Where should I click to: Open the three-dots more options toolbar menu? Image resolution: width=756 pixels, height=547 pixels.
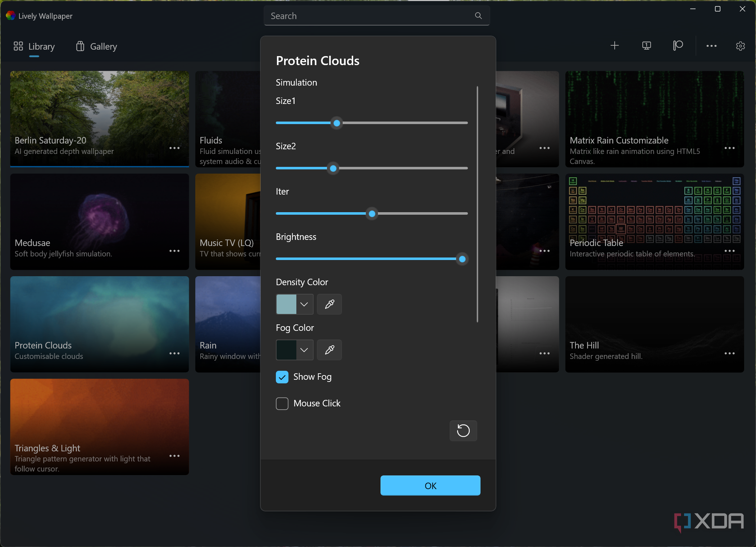pyautogui.click(x=711, y=46)
